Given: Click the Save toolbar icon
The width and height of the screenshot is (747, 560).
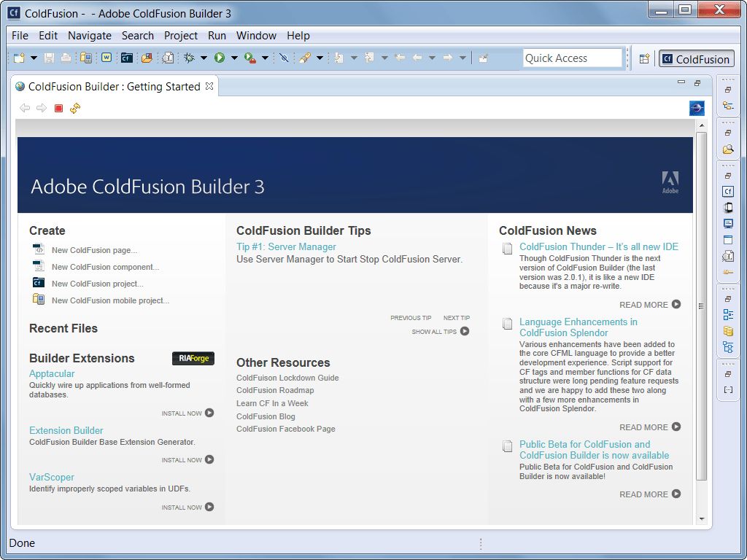Looking at the screenshot, I should click(x=47, y=58).
